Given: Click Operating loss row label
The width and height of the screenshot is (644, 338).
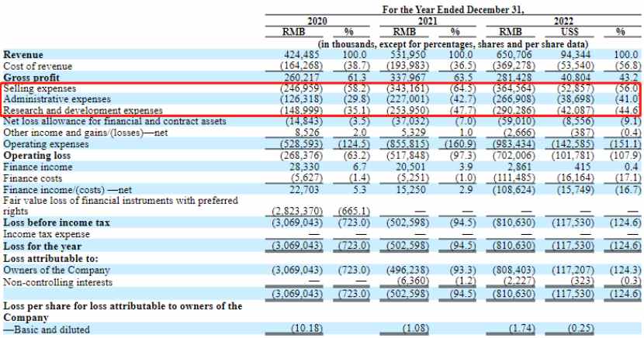Looking at the screenshot, I should point(37,156).
